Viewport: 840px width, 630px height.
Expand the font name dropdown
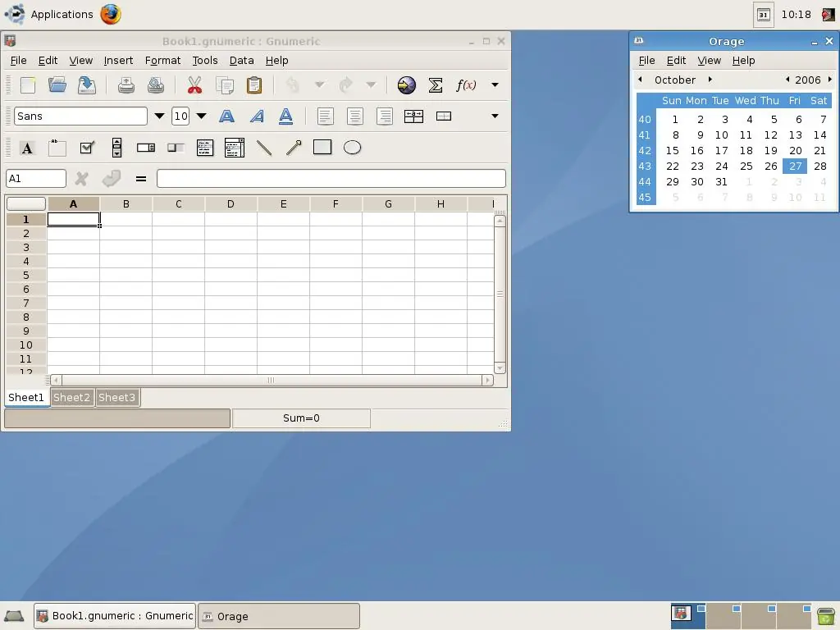pyautogui.click(x=159, y=116)
